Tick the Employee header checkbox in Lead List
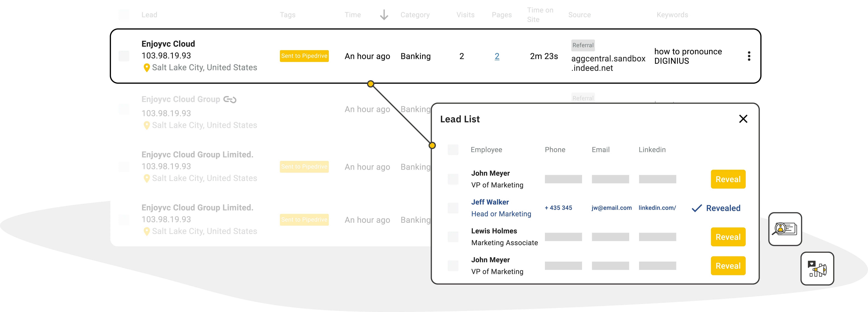 [x=453, y=150]
